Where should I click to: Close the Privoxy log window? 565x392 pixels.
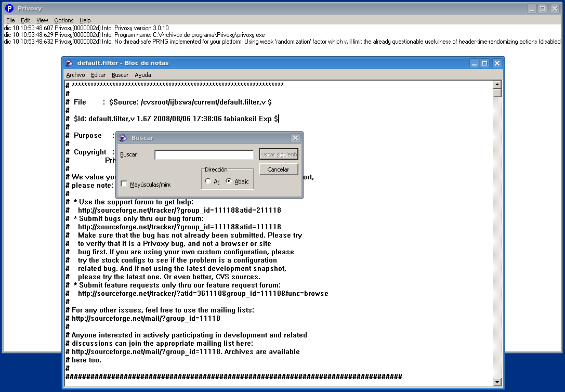(x=555, y=9)
